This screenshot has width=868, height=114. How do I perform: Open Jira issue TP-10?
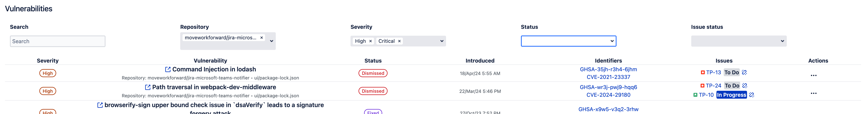click(706, 95)
